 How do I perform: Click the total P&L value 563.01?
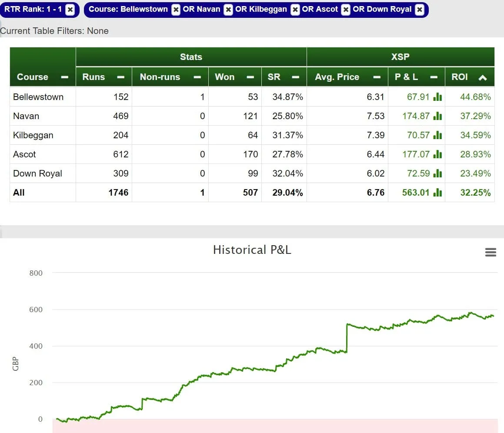point(416,192)
